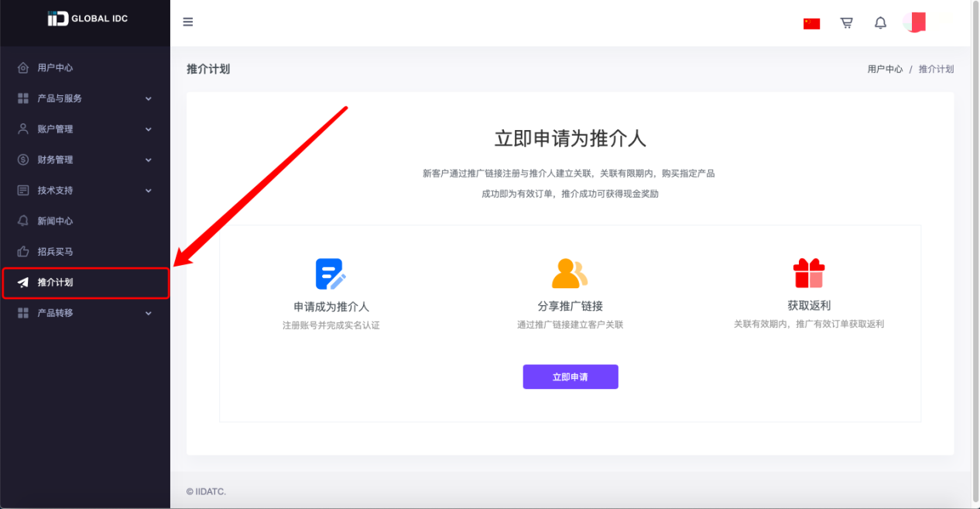Click the red gift icon above 获取返利
980x509 pixels.
point(808,270)
